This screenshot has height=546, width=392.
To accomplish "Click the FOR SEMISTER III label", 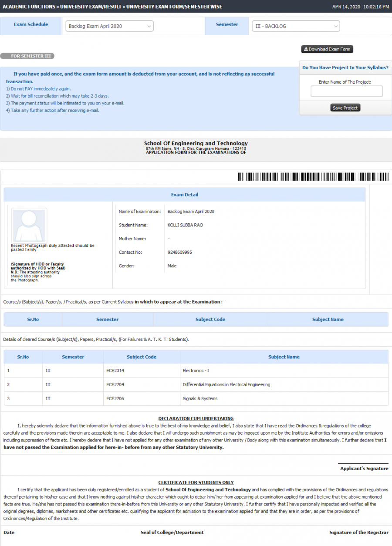I will point(27,56).
